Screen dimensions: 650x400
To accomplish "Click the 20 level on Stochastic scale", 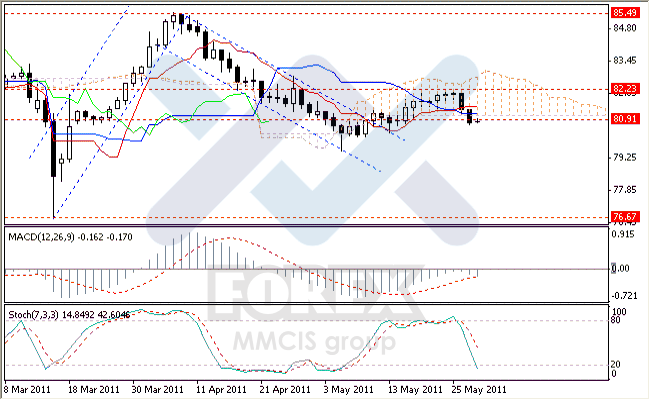I will click(x=616, y=364).
